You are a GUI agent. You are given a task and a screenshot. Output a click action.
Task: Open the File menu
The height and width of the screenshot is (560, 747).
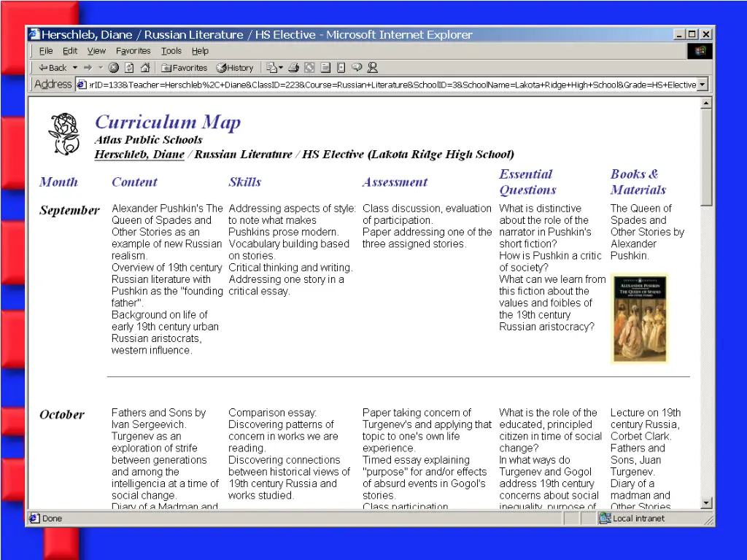click(46, 50)
